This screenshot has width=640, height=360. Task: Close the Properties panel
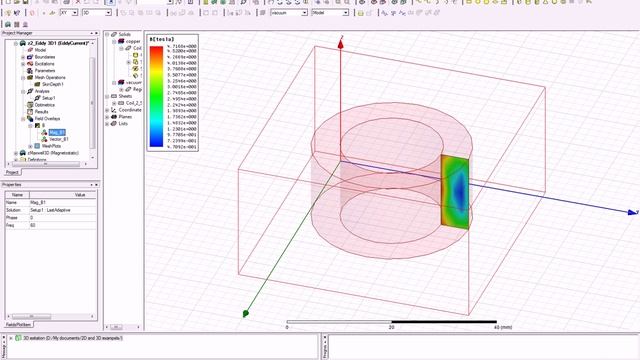(96, 185)
